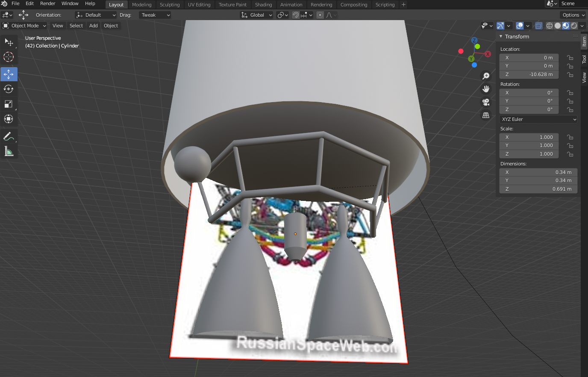Toggle snapping magnet icon
The width and height of the screenshot is (588, 377).
click(296, 15)
